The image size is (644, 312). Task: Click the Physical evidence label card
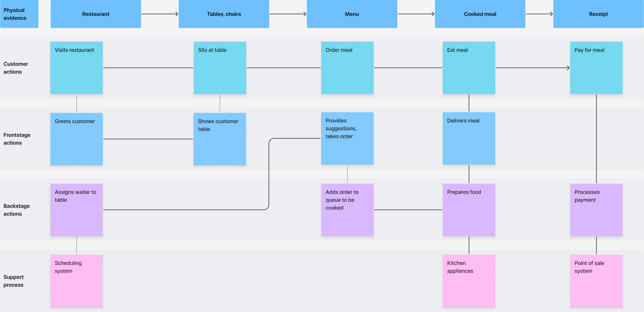(19, 14)
